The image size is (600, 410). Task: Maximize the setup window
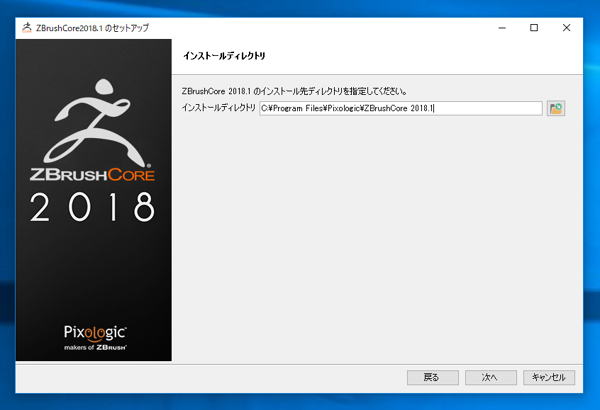point(534,28)
